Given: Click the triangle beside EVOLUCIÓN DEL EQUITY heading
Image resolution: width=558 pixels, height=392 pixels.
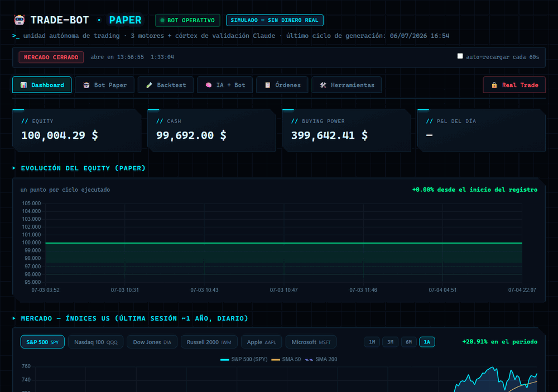Looking at the screenshot, I should 15,168.
